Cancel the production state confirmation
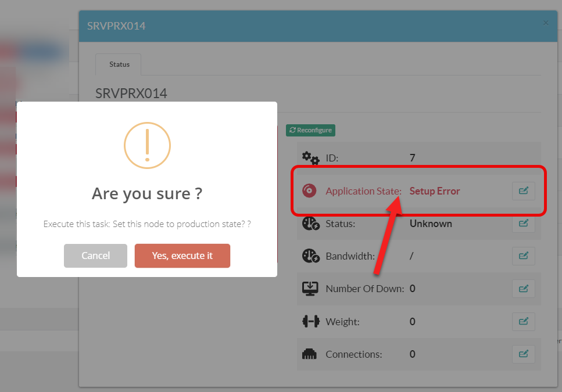This screenshot has height=392, width=562. (x=95, y=256)
